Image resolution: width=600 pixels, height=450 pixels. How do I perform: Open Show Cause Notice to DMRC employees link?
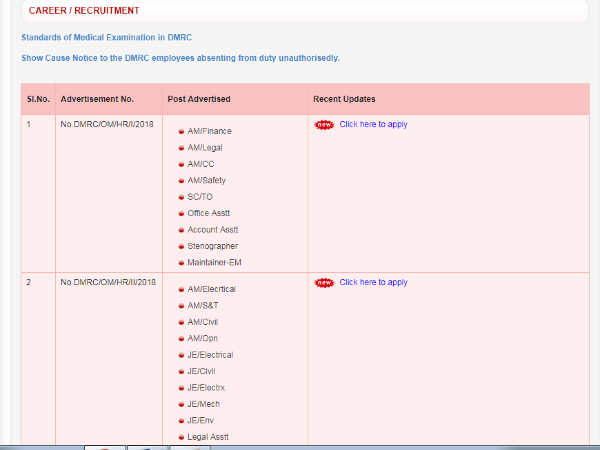pos(180,58)
